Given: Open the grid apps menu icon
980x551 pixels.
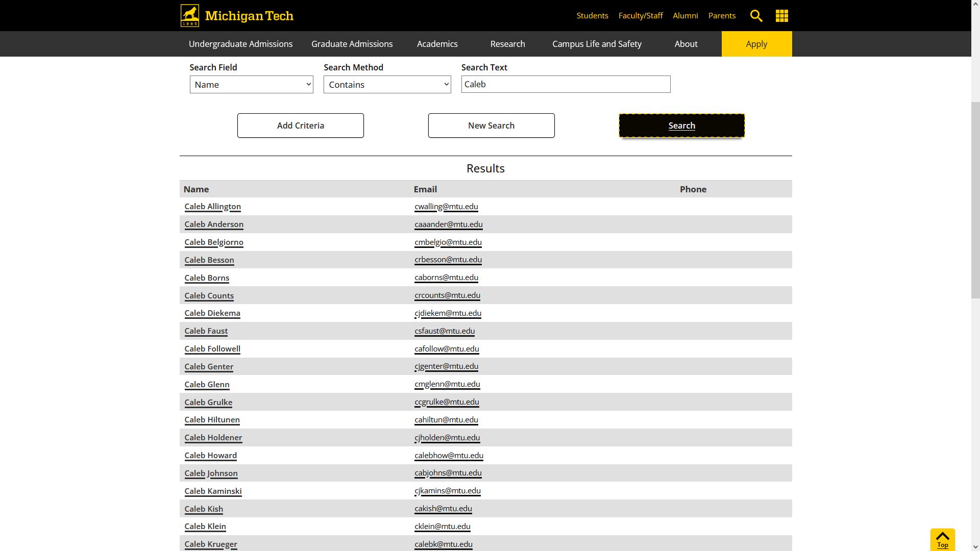Looking at the screenshot, I should pos(781,16).
